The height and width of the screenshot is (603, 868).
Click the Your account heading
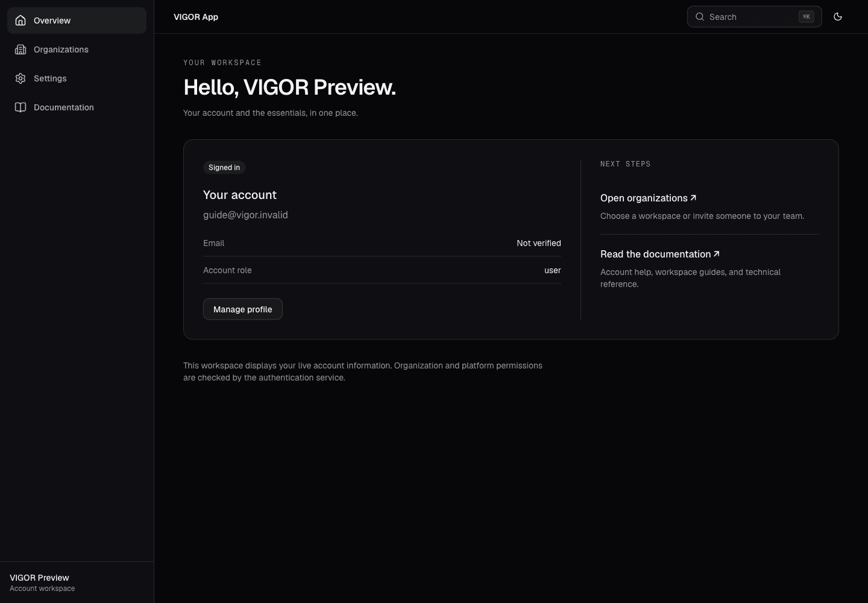coord(240,195)
